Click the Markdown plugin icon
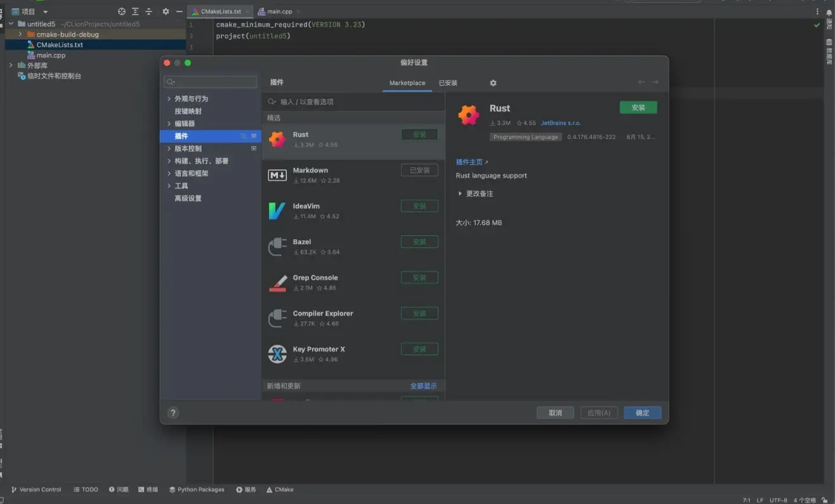835x504 pixels. [x=277, y=175]
